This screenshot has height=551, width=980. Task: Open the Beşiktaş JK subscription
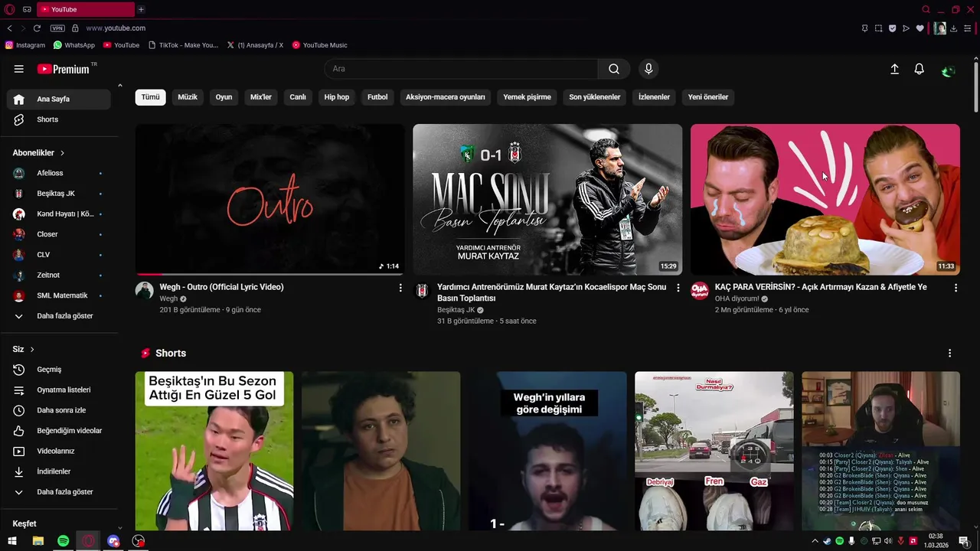coord(59,194)
